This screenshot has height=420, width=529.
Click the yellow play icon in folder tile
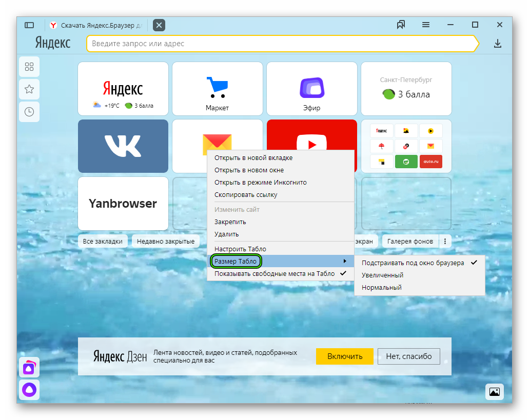[x=431, y=131]
